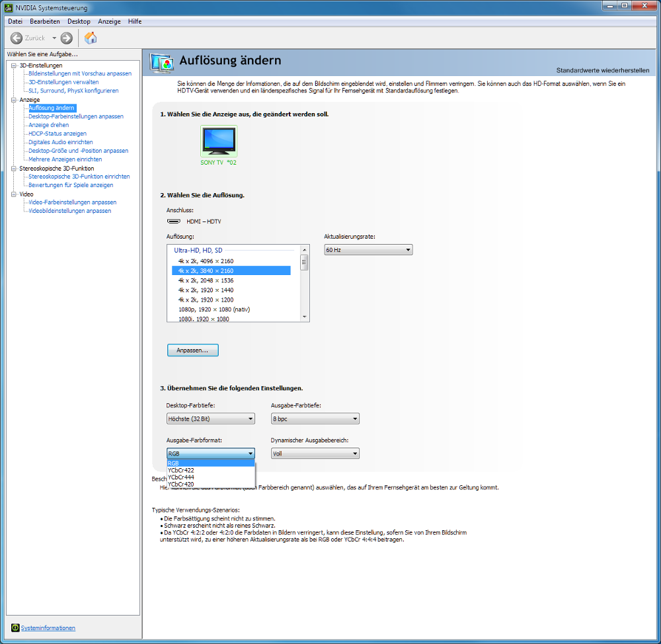Open Systeminformationen link

[48, 628]
